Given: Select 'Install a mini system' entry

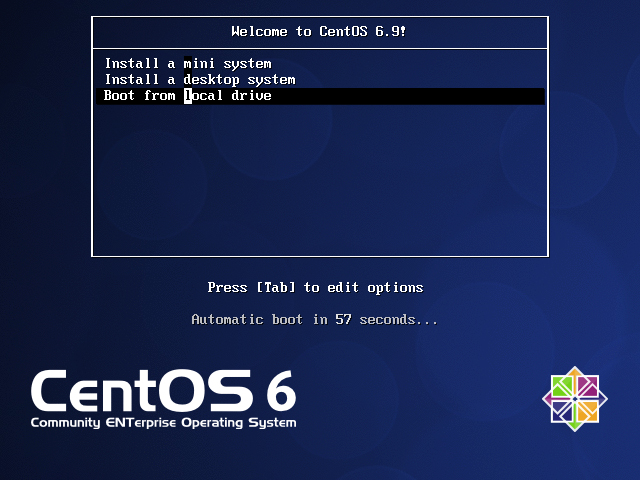Looking at the screenshot, I should click(x=320, y=64).
